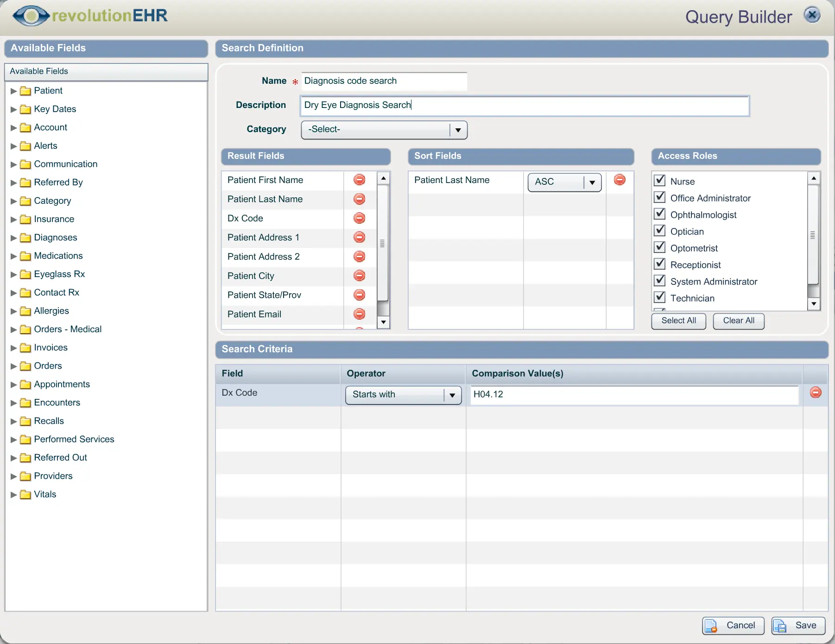The width and height of the screenshot is (835, 644).
Task: Remove Dx Code from Result Fields
Action: tap(359, 218)
